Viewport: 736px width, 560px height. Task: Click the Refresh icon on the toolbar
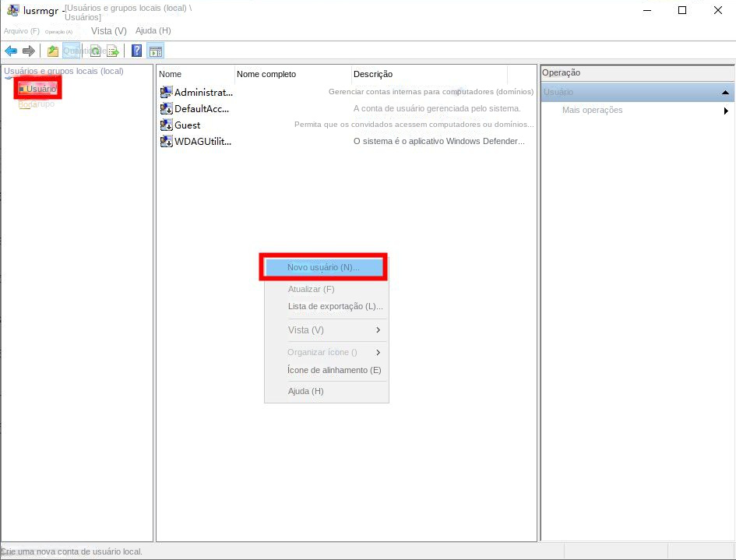(x=96, y=51)
